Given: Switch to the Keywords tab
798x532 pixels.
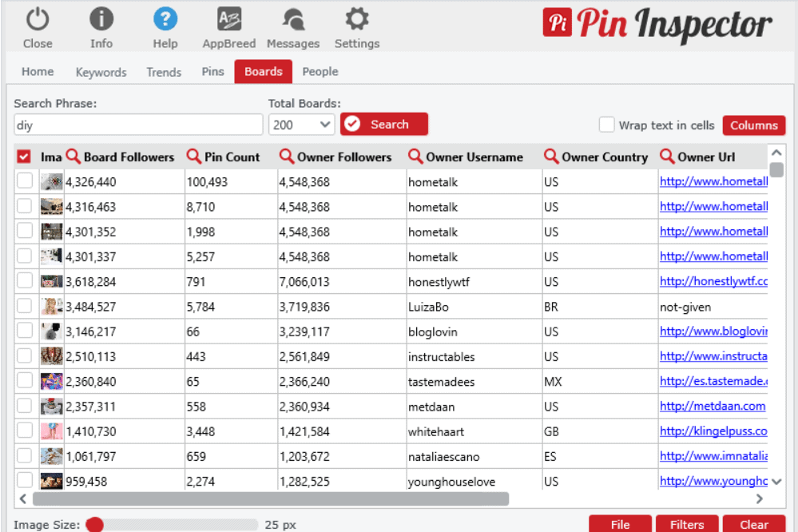Looking at the screenshot, I should 101,72.
